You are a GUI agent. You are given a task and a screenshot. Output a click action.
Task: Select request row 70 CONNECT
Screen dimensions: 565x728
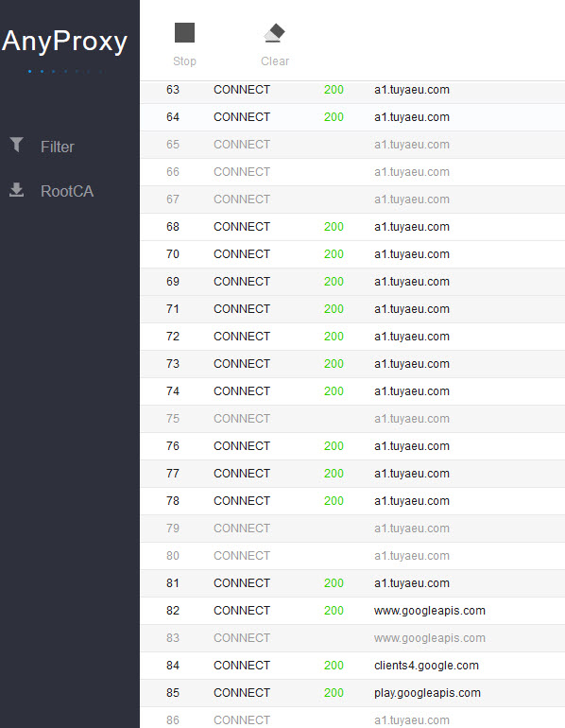pos(352,254)
